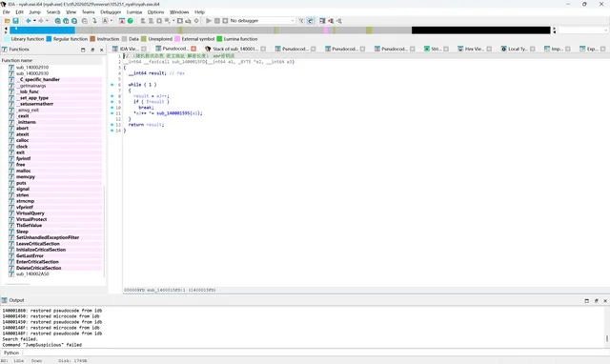
Task: Open the Teams menu
Action: click(x=89, y=12)
